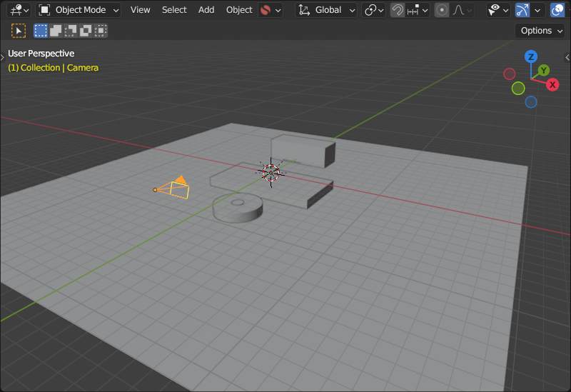Choose the subtract selection mode icon
The image size is (571, 392).
pos(71,31)
